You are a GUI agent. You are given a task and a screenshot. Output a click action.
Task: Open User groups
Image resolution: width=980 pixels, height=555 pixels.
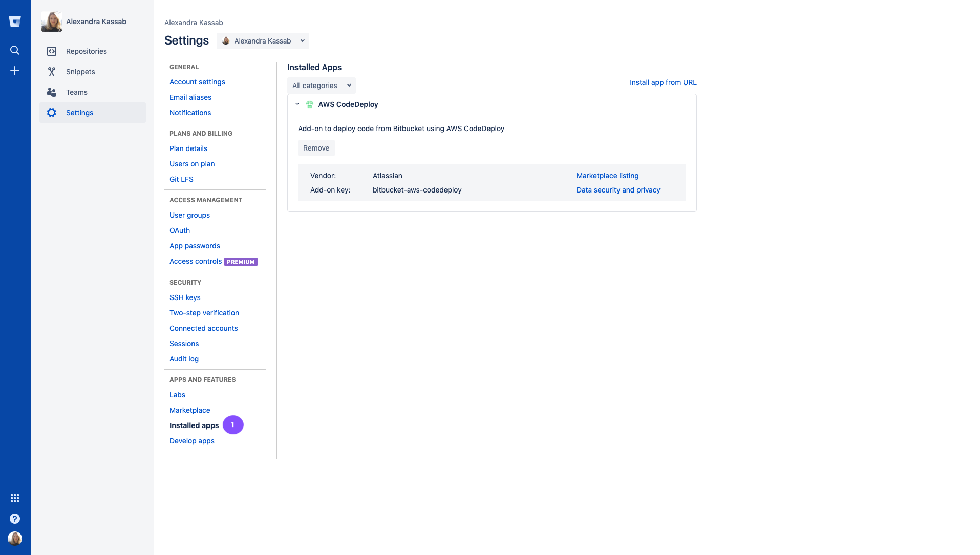(x=189, y=215)
